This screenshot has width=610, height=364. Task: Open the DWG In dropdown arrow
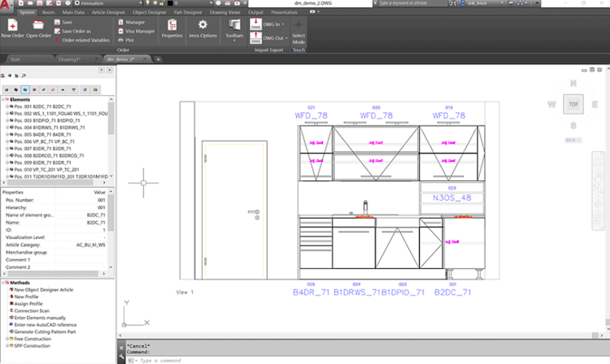(283, 24)
